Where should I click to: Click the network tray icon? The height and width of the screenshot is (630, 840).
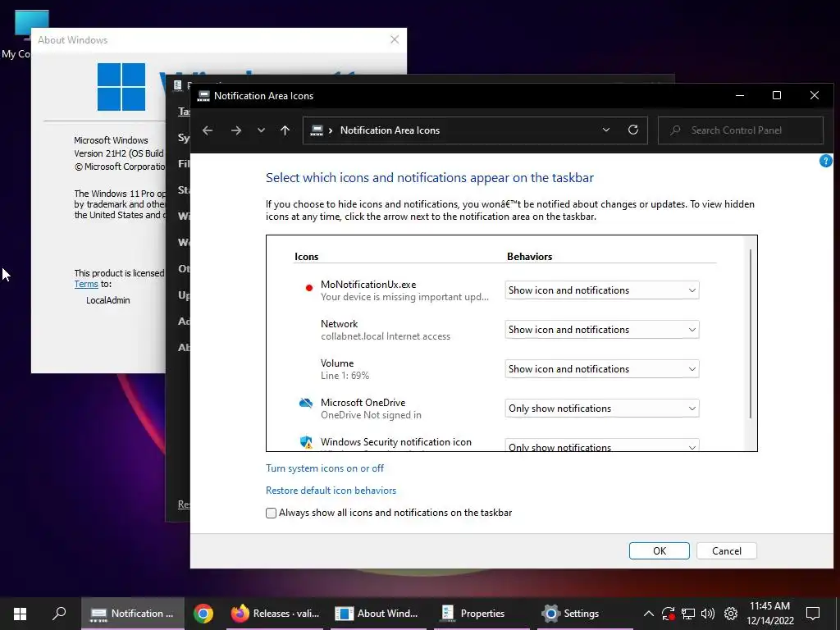tap(688, 614)
